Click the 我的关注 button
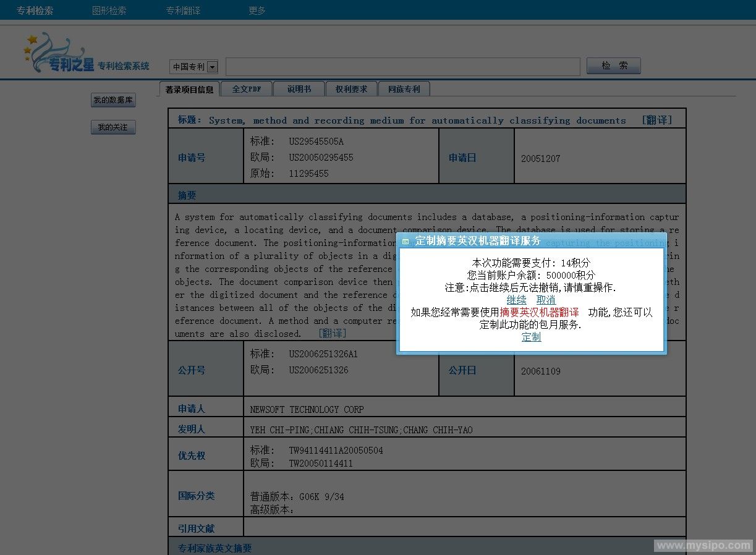The height and width of the screenshot is (555, 756). pyautogui.click(x=113, y=127)
